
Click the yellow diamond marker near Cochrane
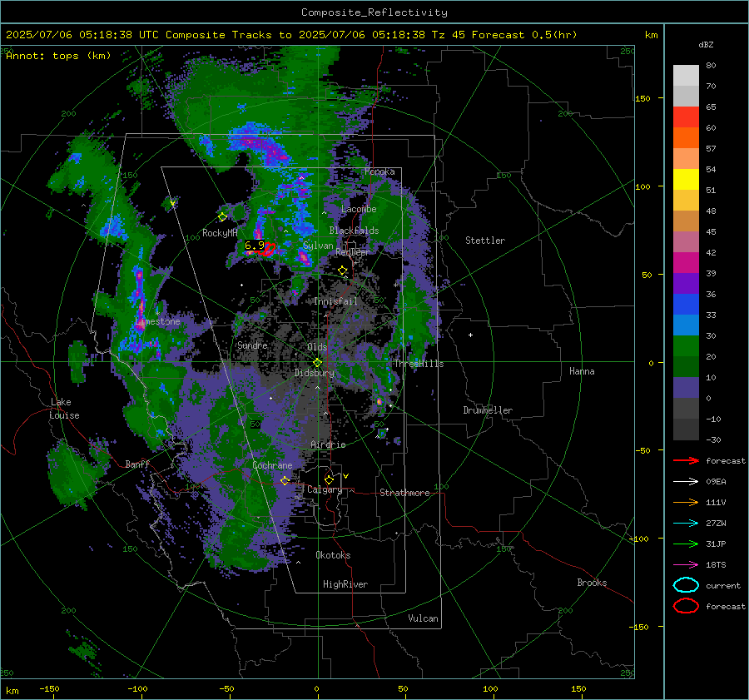pyautogui.click(x=285, y=480)
